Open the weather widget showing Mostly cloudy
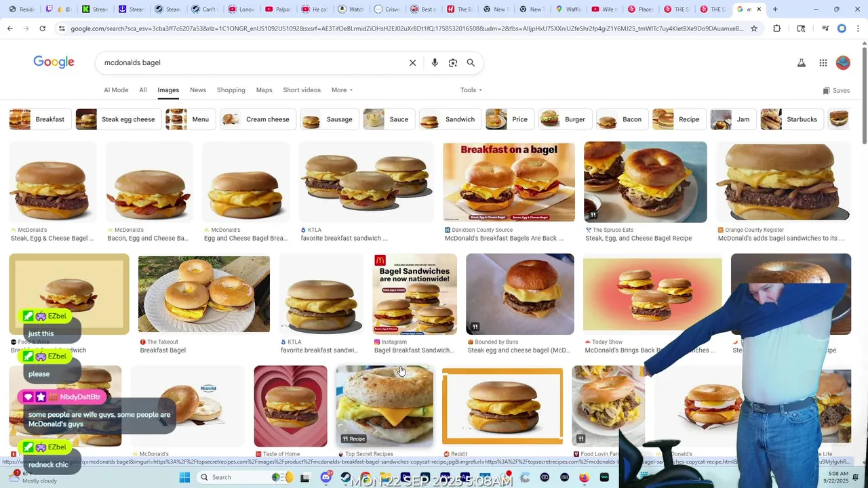 click(x=34, y=477)
